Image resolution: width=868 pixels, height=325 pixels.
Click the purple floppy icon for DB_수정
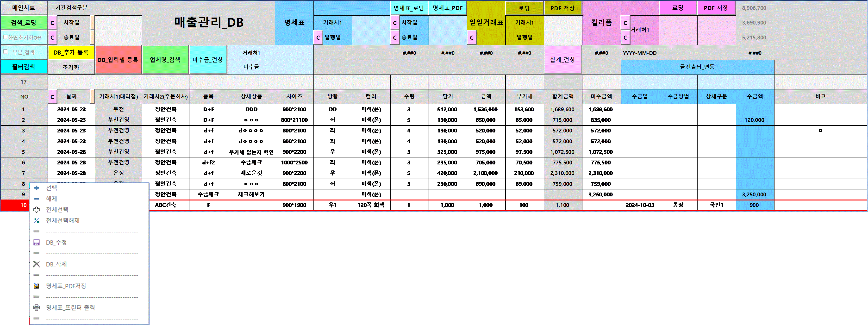[36, 242]
